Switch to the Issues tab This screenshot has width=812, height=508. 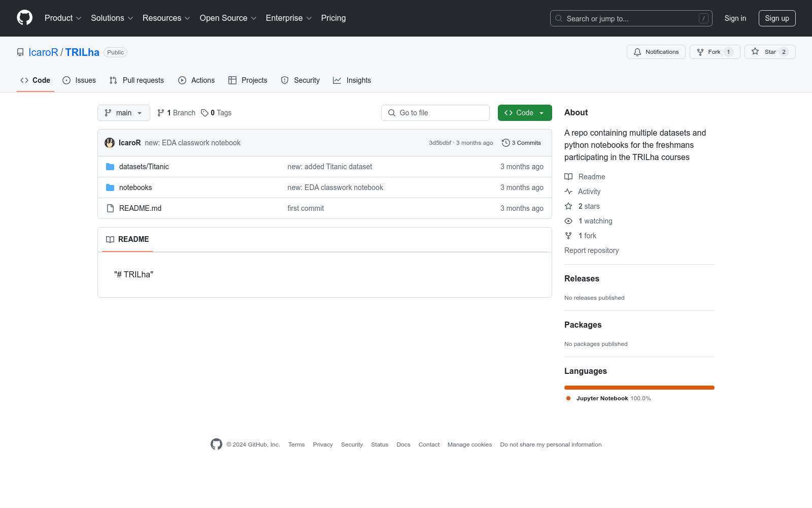tap(79, 80)
